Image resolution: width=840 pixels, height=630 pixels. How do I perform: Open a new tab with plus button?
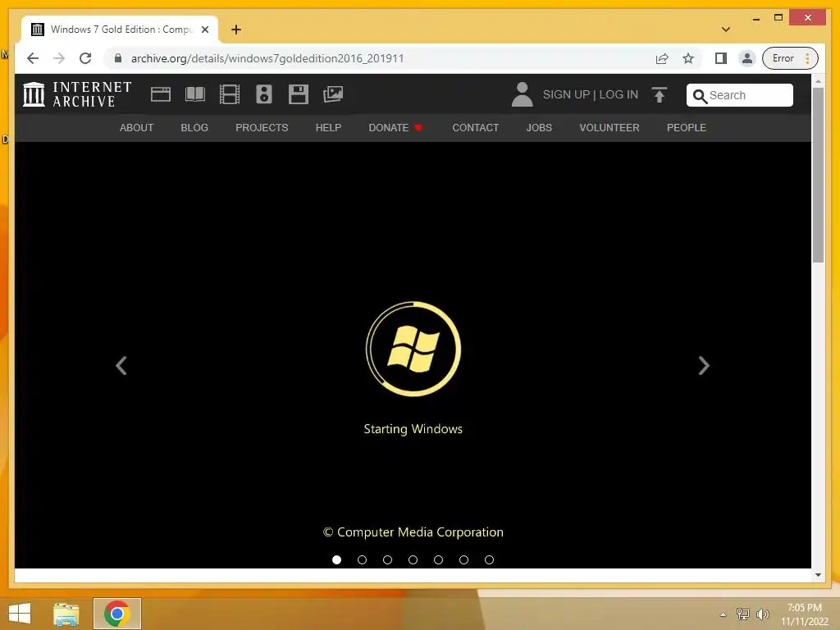[236, 30]
